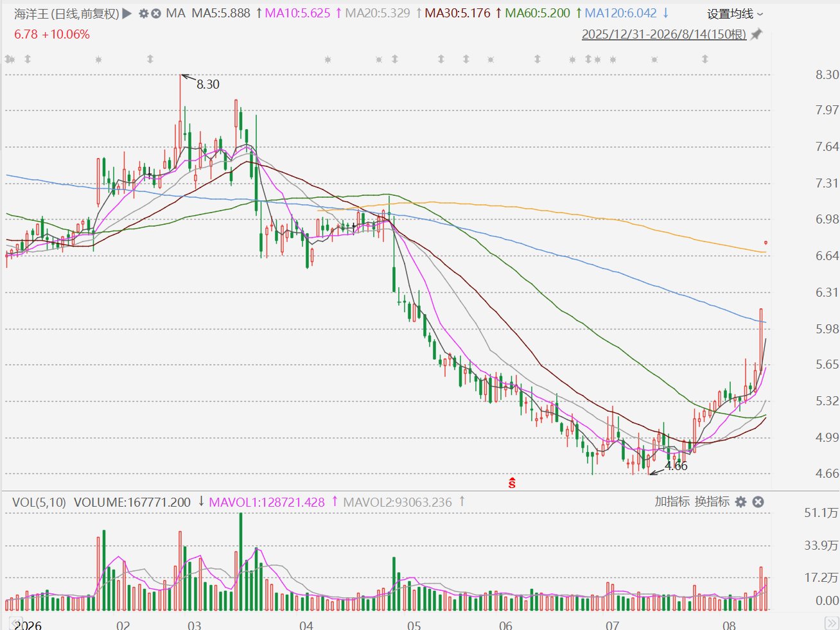Click the 17.2万 volume axis label
Screen dimensions: 840x630
[x=821, y=577]
